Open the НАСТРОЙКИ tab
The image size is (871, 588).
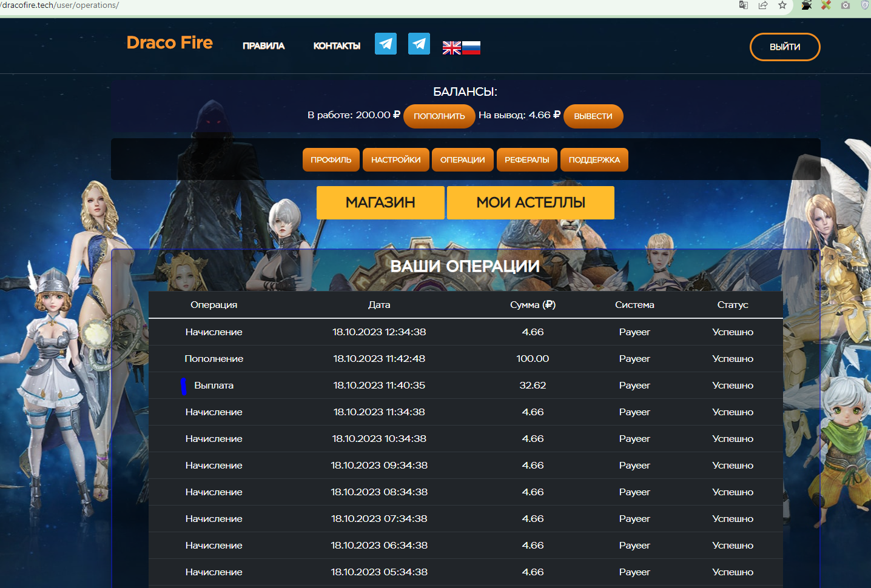click(396, 160)
